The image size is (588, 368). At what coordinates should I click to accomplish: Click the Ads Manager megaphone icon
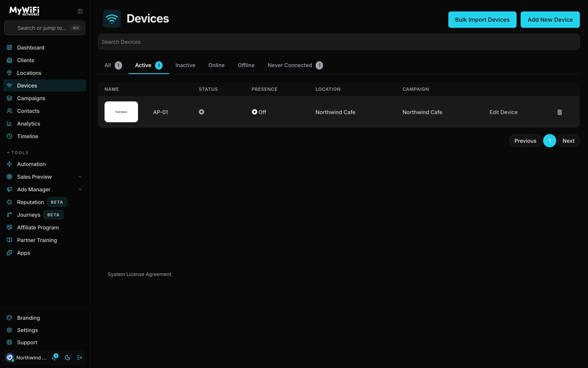click(x=9, y=189)
